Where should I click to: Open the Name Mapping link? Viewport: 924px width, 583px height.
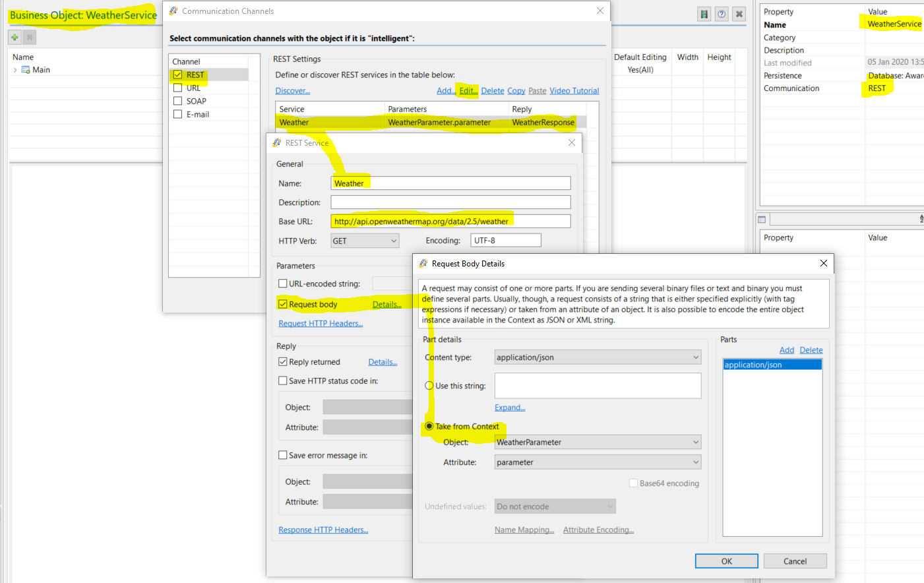pos(524,530)
